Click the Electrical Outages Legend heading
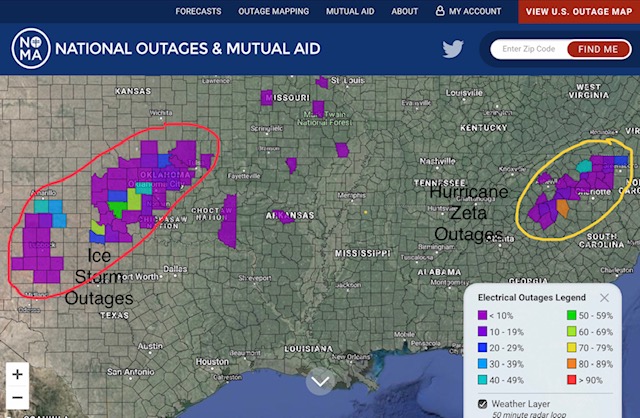This screenshot has height=418, width=640. (x=532, y=298)
